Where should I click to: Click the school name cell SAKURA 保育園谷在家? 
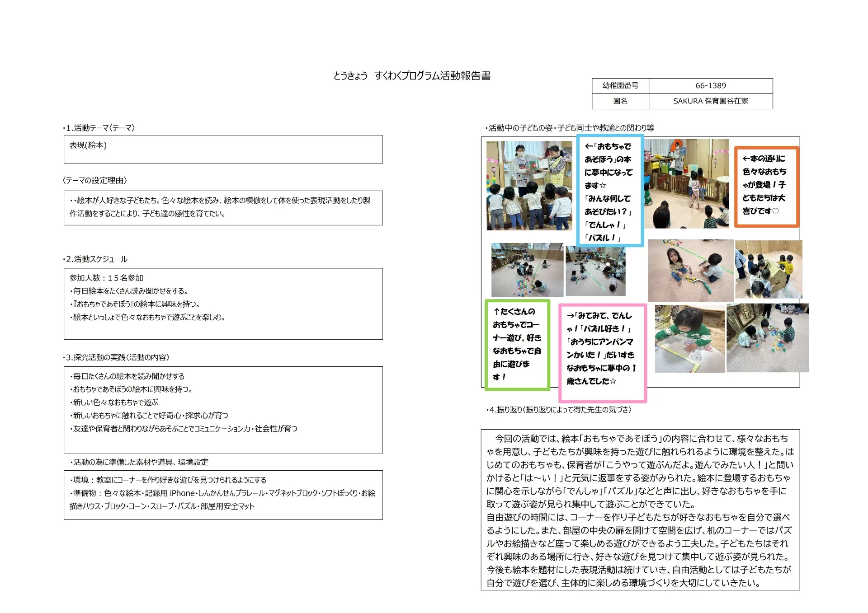tap(710, 101)
